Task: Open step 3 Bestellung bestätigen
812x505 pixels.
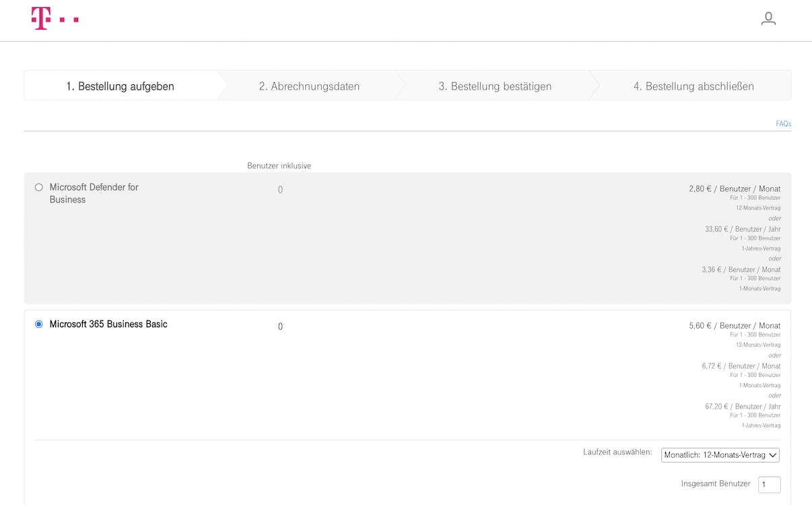Action: point(495,86)
